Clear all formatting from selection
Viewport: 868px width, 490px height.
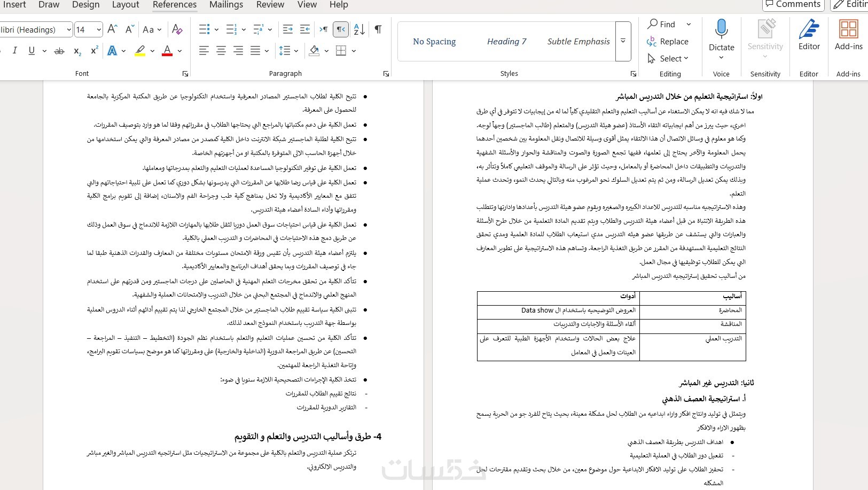pyautogui.click(x=177, y=29)
